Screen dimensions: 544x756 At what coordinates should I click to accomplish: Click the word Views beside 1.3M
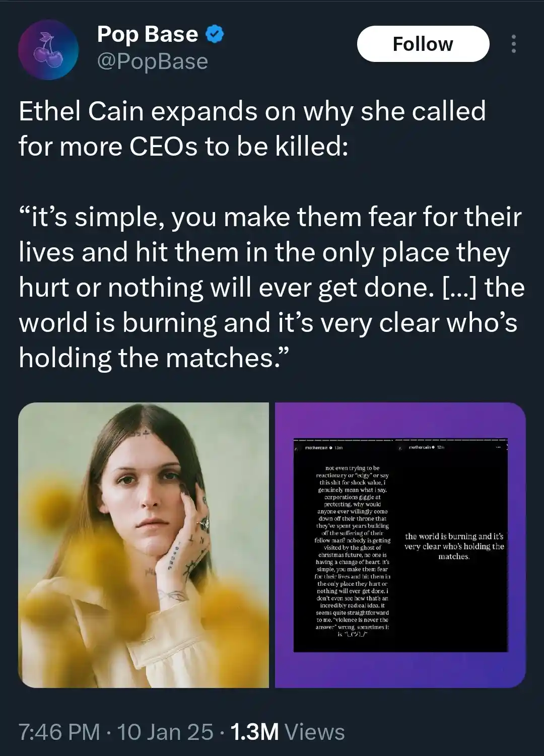click(315, 732)
